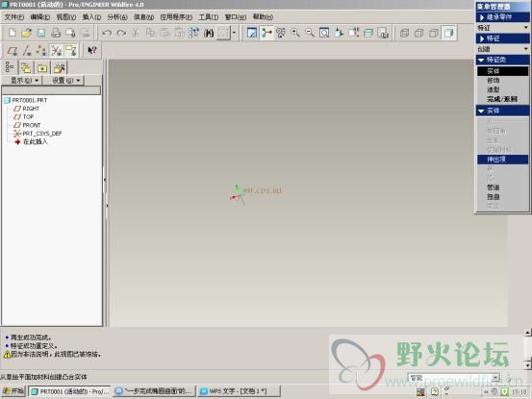Select PRT0001.PRT in the model tree
Viewport: 532px width, 399px height.
[30, 100]
